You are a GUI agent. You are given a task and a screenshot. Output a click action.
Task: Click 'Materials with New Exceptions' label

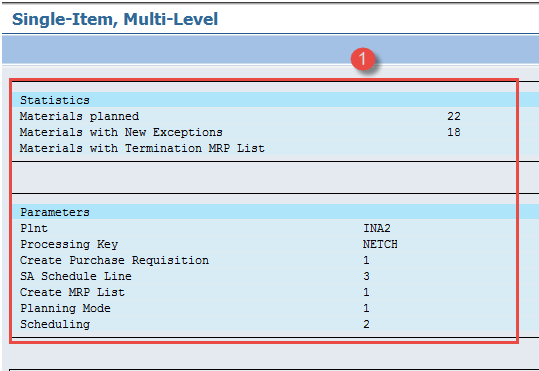point(121,132)
